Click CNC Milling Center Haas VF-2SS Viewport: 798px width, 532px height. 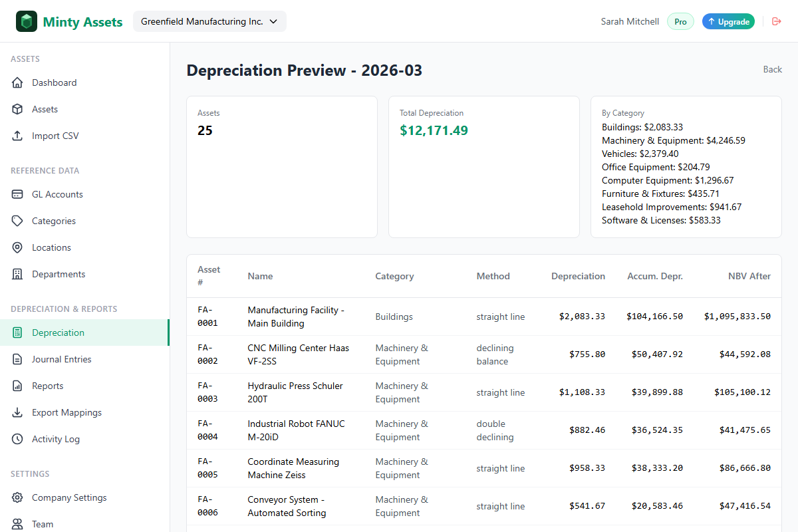tap(298, 354)
